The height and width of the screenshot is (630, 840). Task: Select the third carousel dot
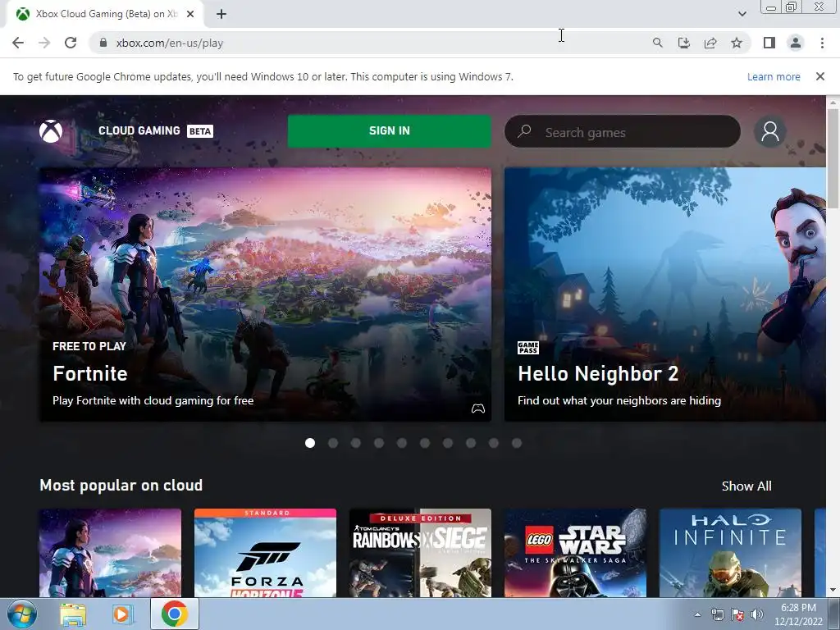(x=356, y=443)
